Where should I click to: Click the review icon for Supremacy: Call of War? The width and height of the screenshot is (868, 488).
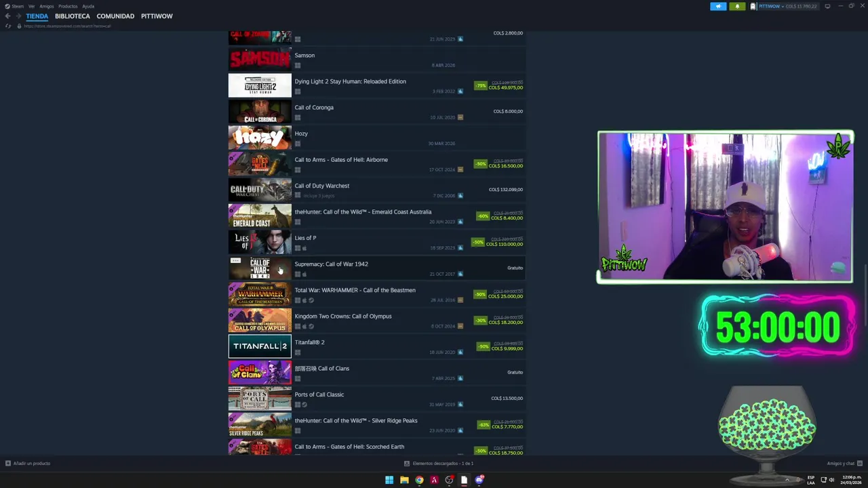coord(460,274)
